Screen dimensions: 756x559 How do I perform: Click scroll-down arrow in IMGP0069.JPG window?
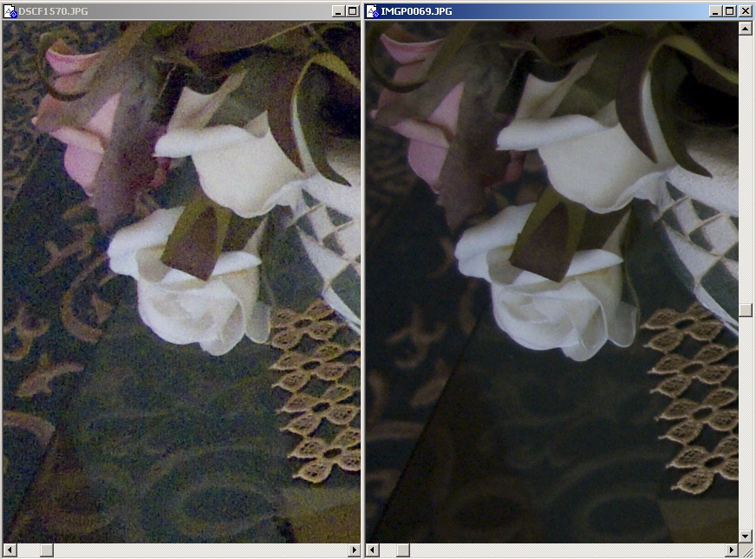click(746, 536)
